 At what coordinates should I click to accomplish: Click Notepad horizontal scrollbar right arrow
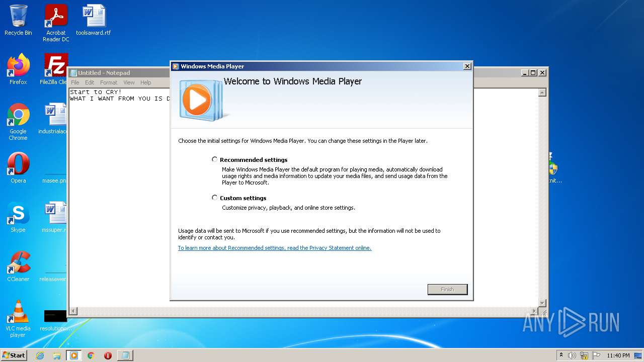pyautogui.click(x=534, y=311)
